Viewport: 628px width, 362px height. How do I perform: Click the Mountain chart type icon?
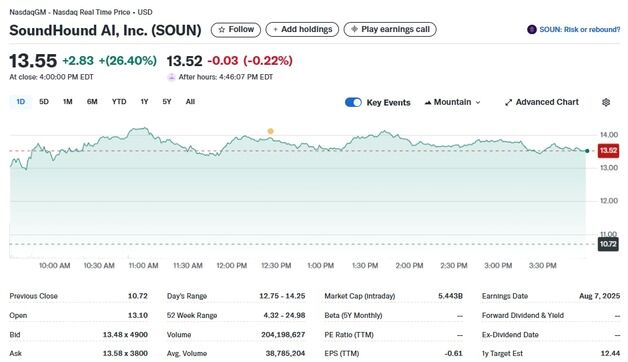(428, 103)
